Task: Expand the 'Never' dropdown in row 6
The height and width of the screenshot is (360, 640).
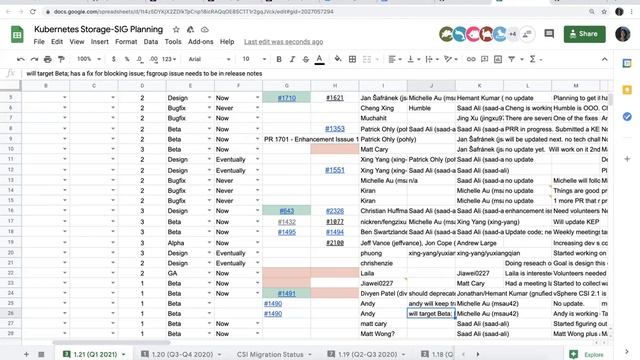Action: pos(258,108)
